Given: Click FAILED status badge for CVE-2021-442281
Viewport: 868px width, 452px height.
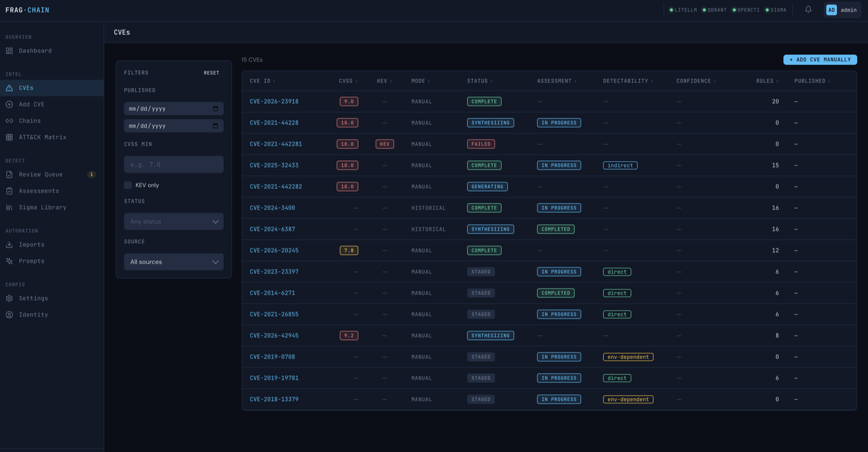Looking at the screenshot, I should [x=481, y=144].
